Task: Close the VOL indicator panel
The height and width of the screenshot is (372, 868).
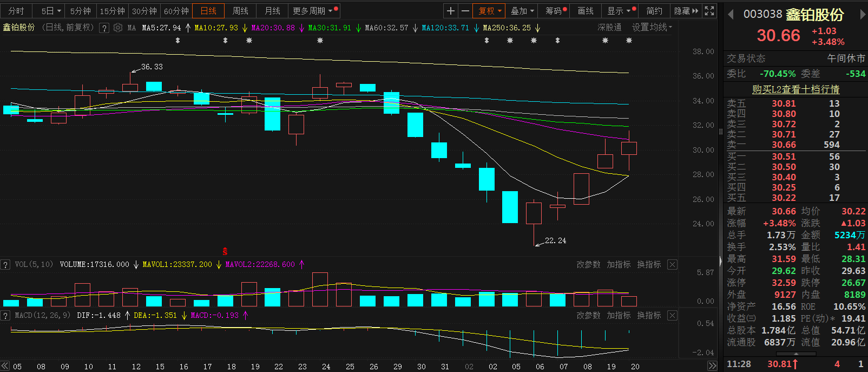Action: [x=672, y=264]
